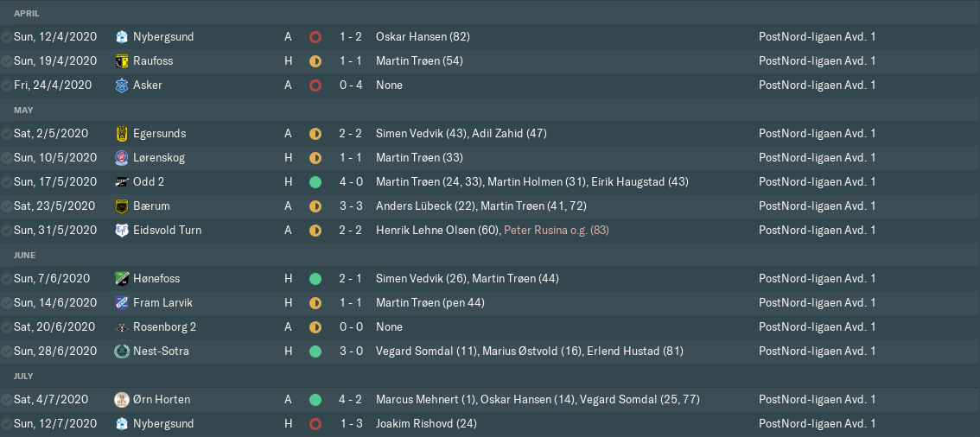Click the Ørn Horten club badge
Screen dimensions: 980x437
[122, 400]
